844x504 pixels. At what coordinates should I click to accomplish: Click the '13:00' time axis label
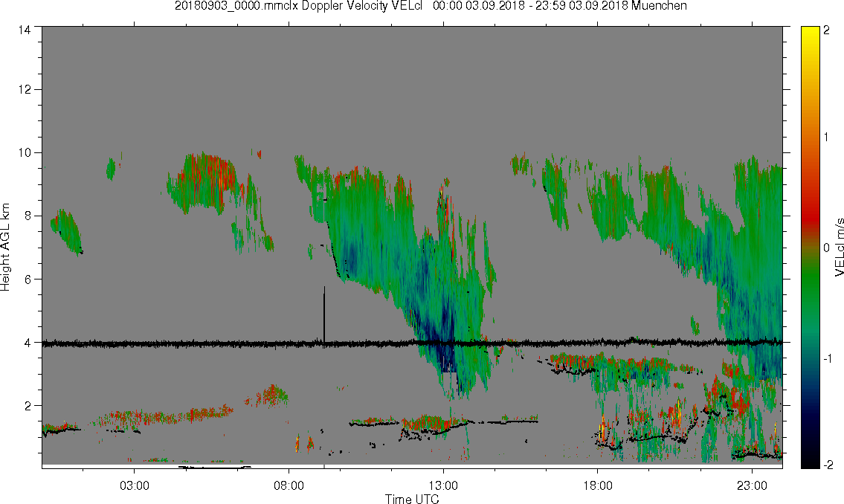(443, 486)
